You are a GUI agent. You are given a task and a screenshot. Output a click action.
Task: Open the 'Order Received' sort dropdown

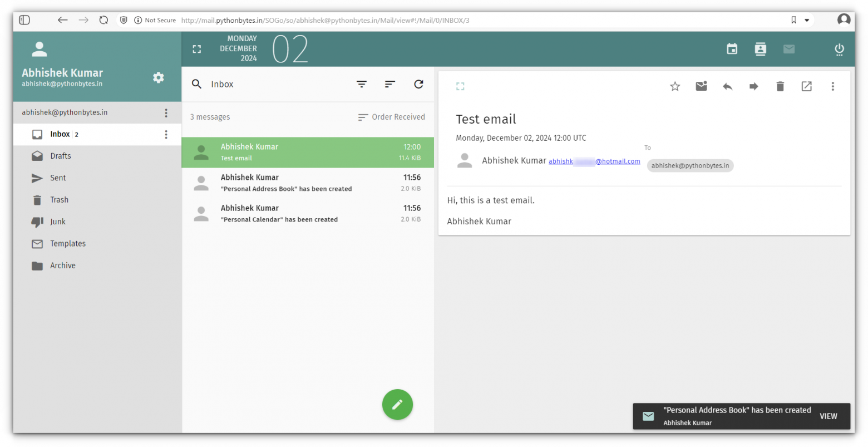[391, 117]
